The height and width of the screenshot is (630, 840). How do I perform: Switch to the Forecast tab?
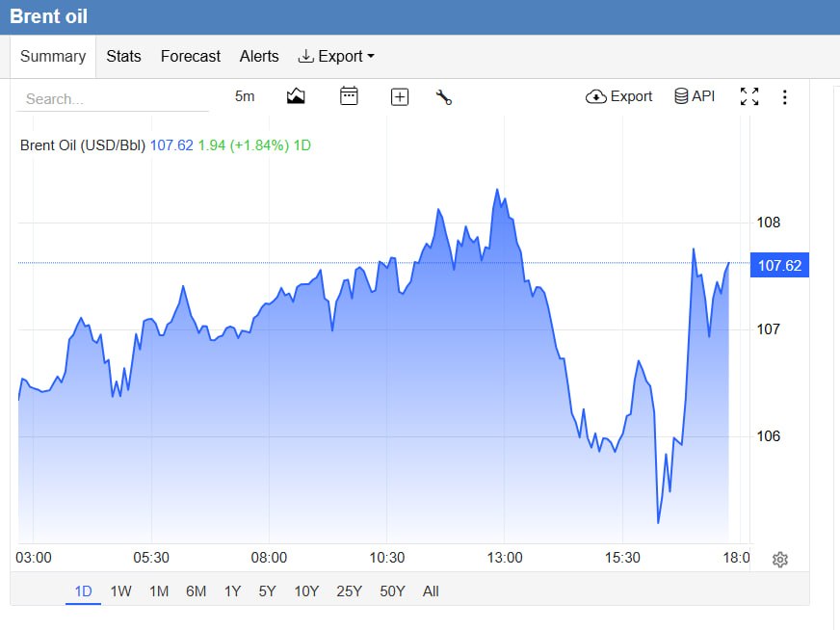coord(191,56)
